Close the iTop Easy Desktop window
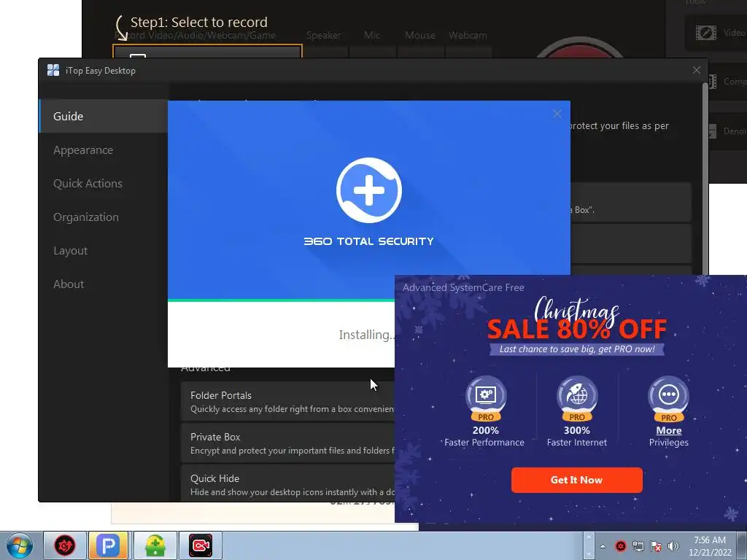This screenshot has height=560, width=747. 697,71
